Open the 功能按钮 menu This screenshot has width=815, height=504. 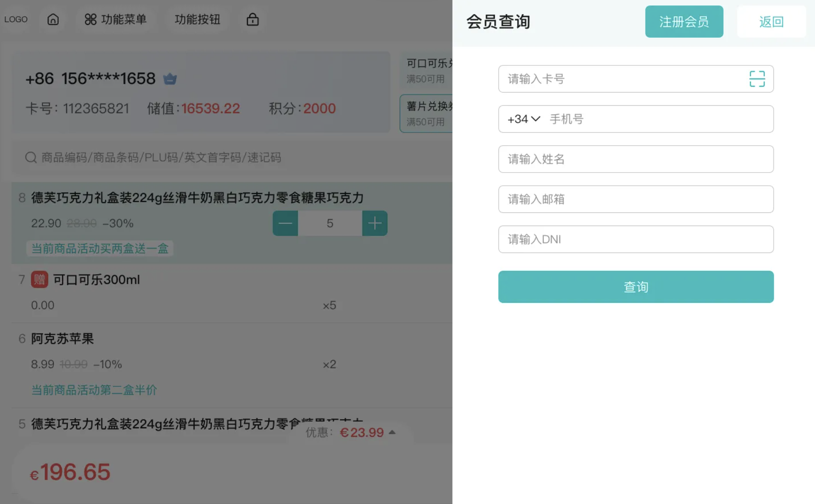[x=197, y=20]
